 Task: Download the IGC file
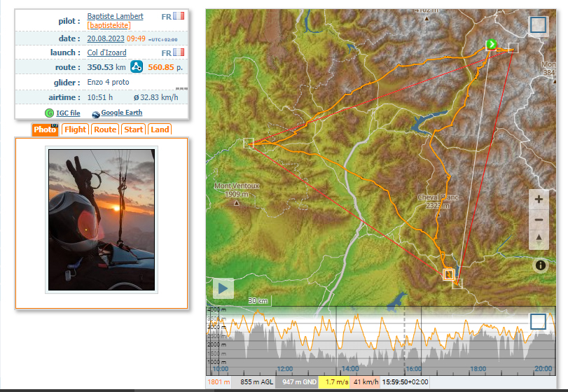pos(68,113)
